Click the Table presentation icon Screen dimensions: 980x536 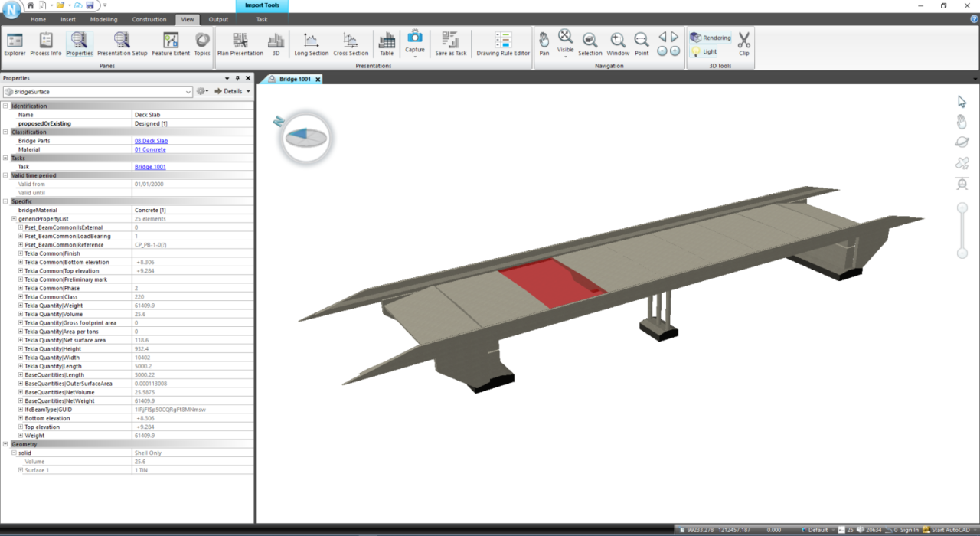(387, 44)
